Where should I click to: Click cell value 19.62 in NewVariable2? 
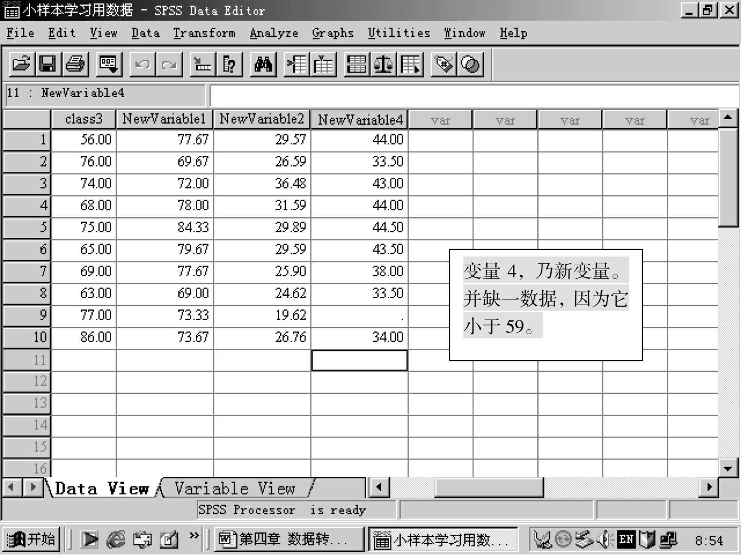262,316
